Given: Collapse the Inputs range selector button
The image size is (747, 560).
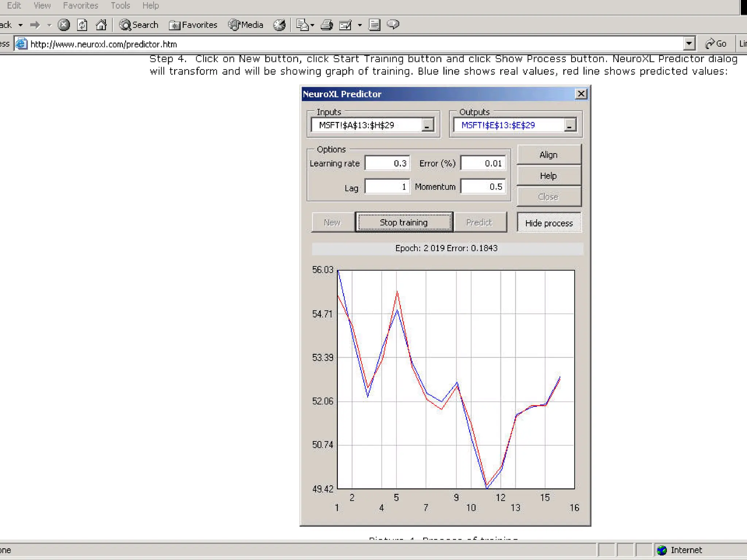Looking at the screenshot, I should coord(427,125).
